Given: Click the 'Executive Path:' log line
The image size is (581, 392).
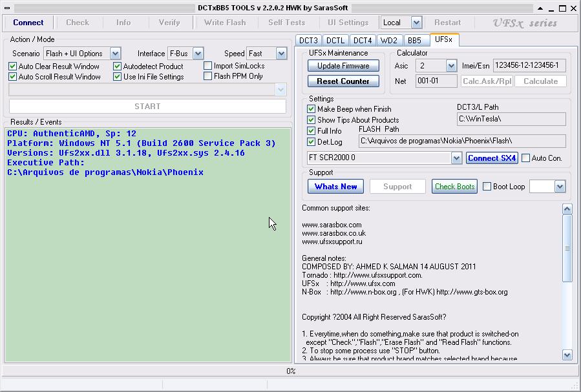Looking at the screenshot, I should tap(46, 163).
